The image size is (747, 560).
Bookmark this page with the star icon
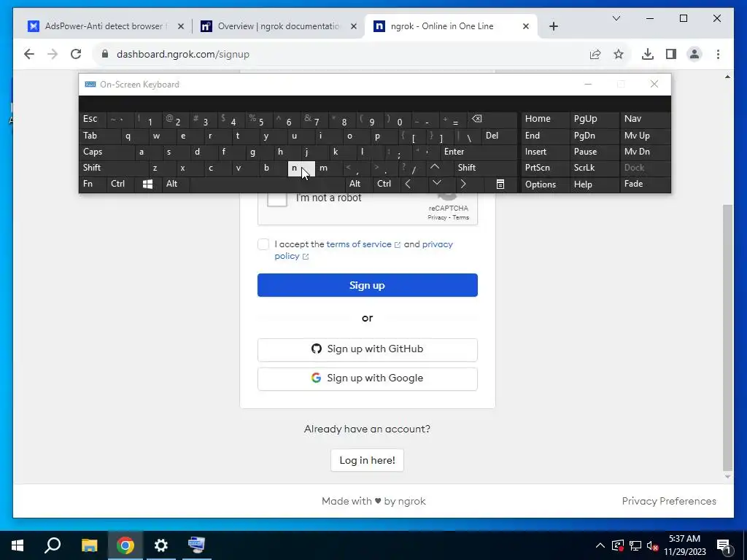[x=619, y=54]
